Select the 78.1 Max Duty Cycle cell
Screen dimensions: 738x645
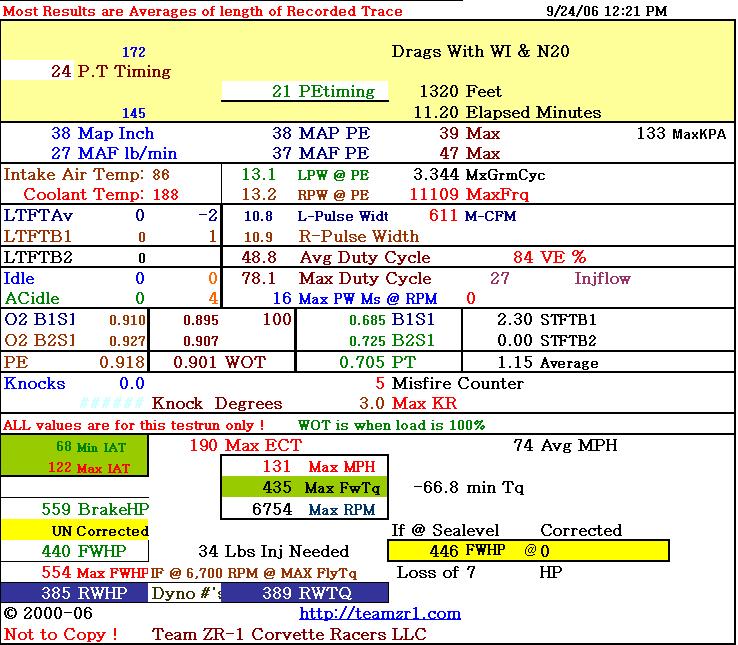(337, 278)
